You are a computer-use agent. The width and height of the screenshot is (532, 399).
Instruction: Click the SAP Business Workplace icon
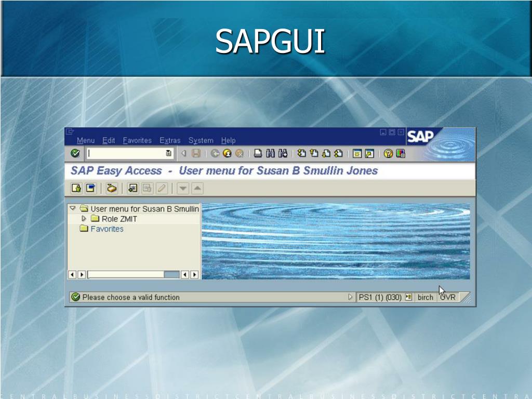[112, 188]
